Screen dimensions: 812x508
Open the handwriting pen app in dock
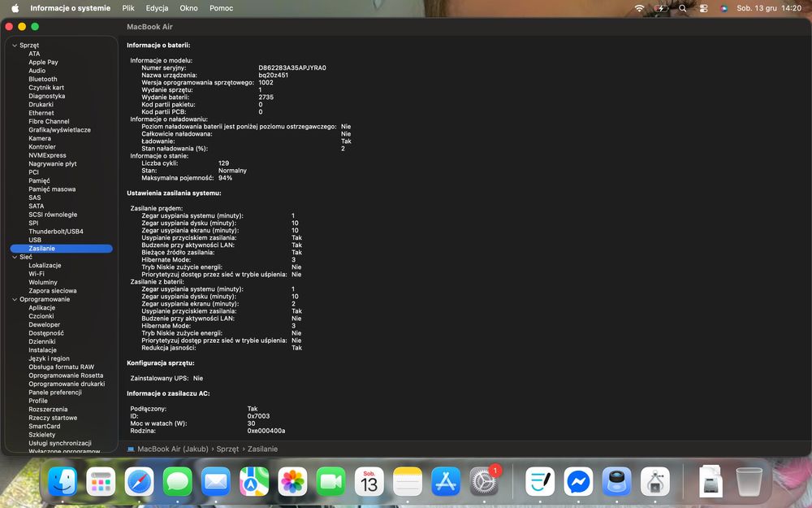point(540,481)
